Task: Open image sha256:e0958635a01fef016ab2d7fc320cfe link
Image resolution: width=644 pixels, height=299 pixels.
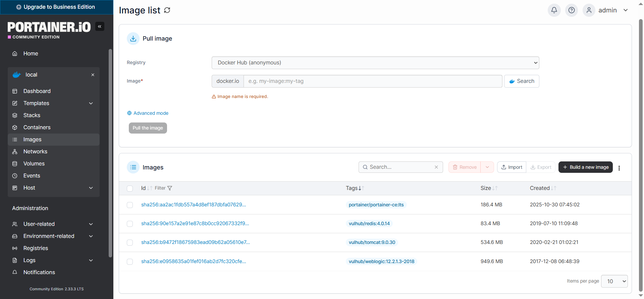Action: point(194,261)
